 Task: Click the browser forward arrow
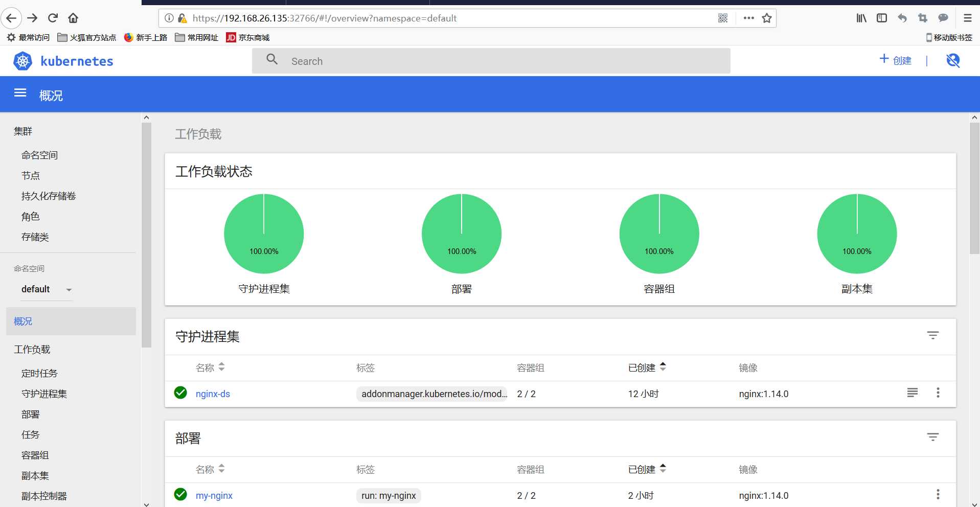click(32, 18)
